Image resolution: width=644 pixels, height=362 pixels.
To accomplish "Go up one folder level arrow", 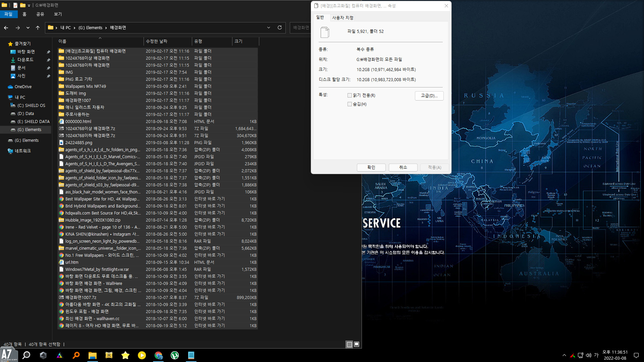I will 38,28.
